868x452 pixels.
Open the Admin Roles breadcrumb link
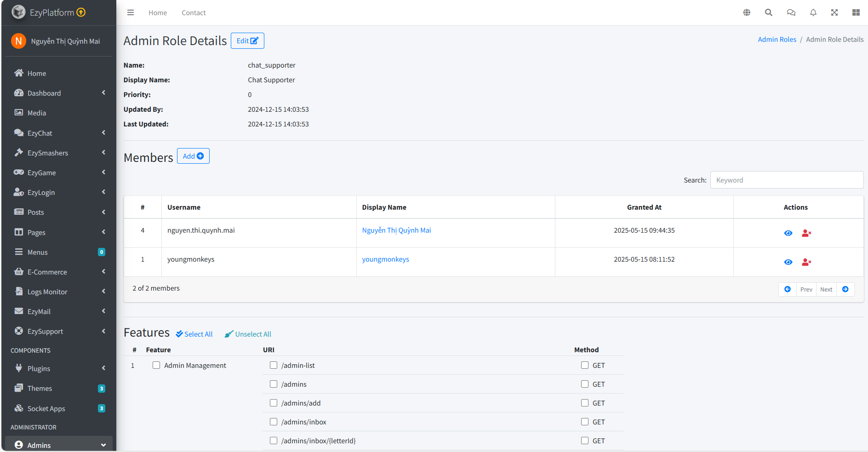777,40
